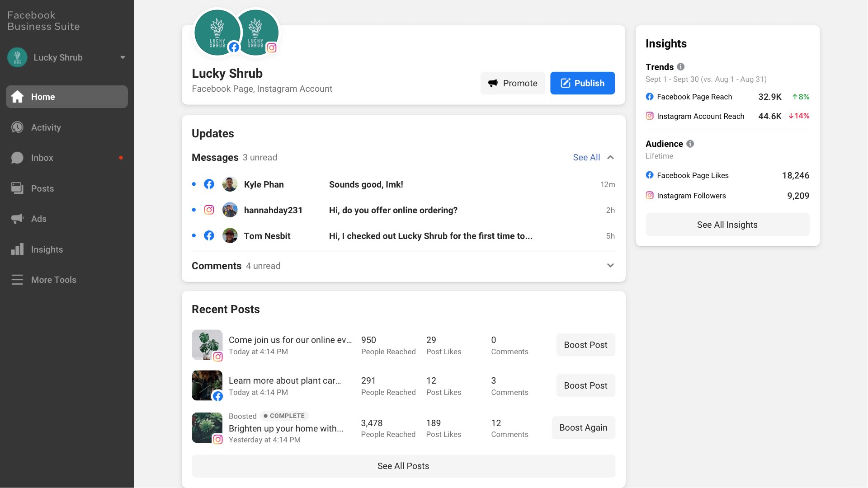The height and width of the screenshot is (488, 868).
Task: Click Facebook icon next to Page Reach
Action: pyautogui.click(x=650, y=96)
